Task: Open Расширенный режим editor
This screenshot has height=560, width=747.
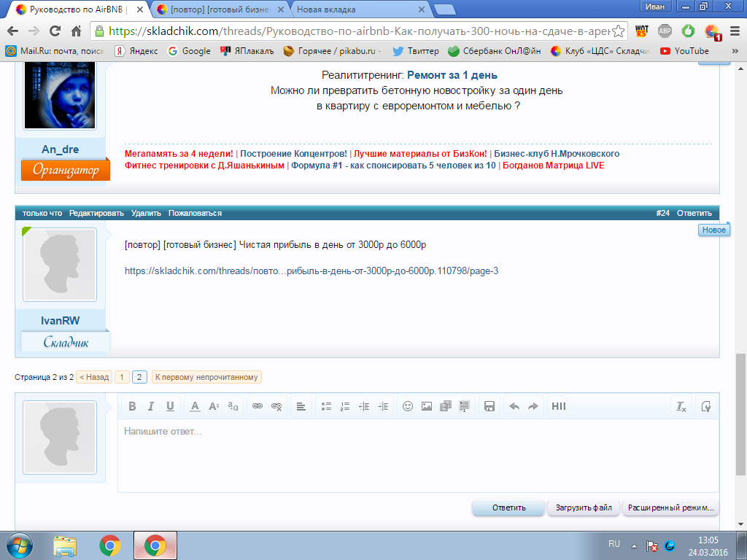Action: pos(671,507)
